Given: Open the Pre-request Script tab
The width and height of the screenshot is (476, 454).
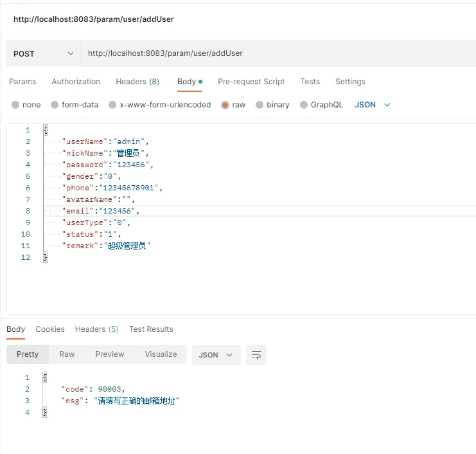Looking at the screenshot, I should (251, 82).
